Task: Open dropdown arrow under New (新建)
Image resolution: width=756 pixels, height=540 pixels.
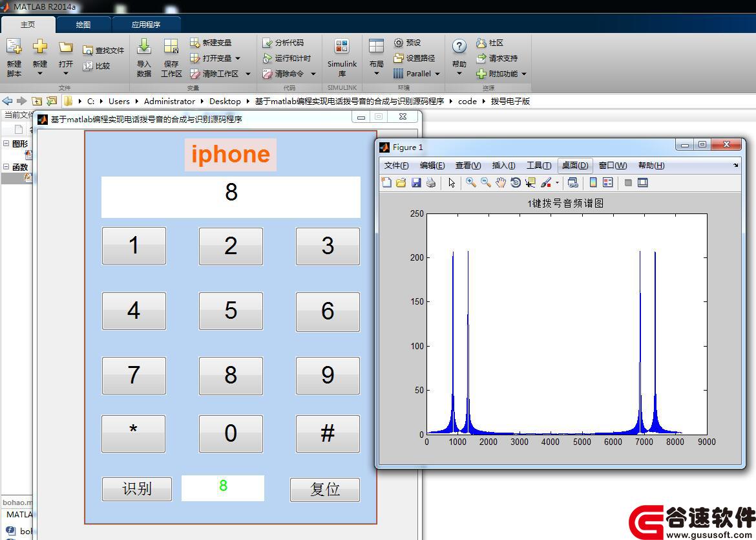Action: [x=40, y=74]
